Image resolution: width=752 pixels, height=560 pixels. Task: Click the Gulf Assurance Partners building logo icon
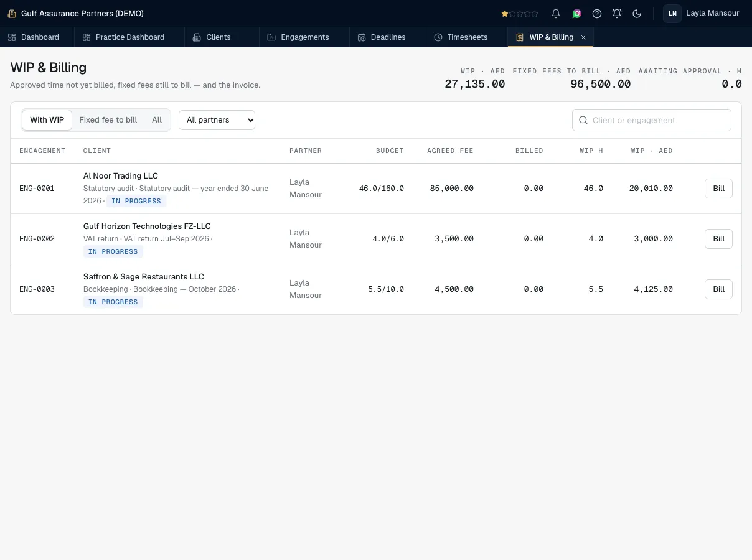tap(12, 13)
